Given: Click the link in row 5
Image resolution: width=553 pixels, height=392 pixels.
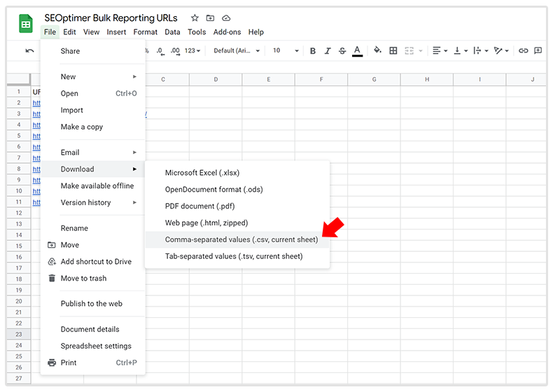Looking at the screenshot, I should tap(36, 136).
